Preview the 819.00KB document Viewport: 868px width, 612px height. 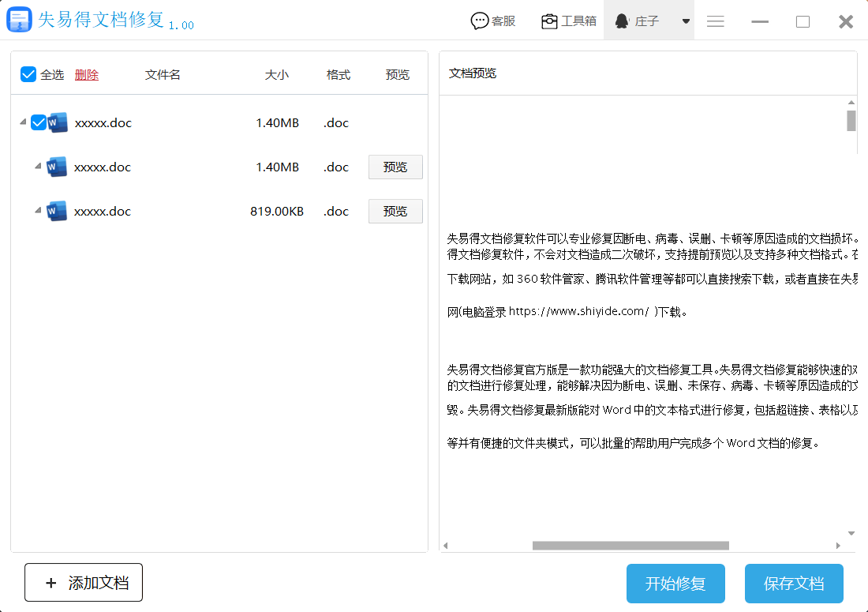395,211
